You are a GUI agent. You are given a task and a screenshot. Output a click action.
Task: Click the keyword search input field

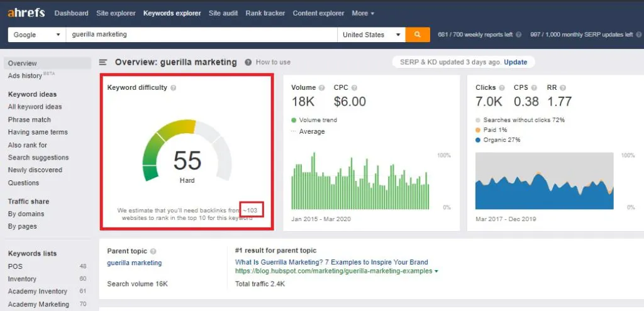tap(201, 35)
